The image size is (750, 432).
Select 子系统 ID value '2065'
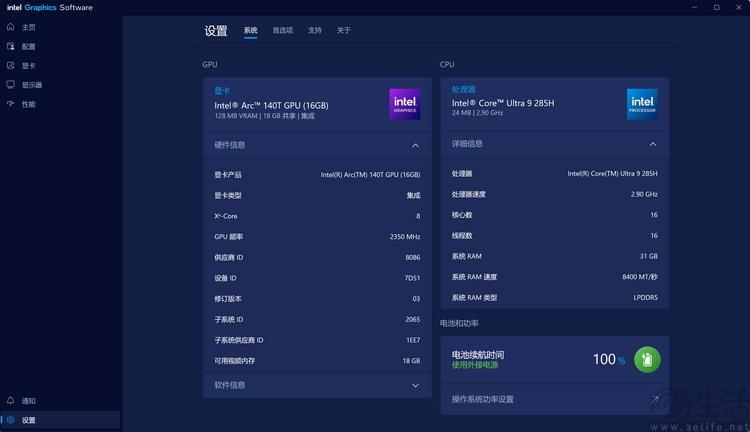tap(413, 319)
